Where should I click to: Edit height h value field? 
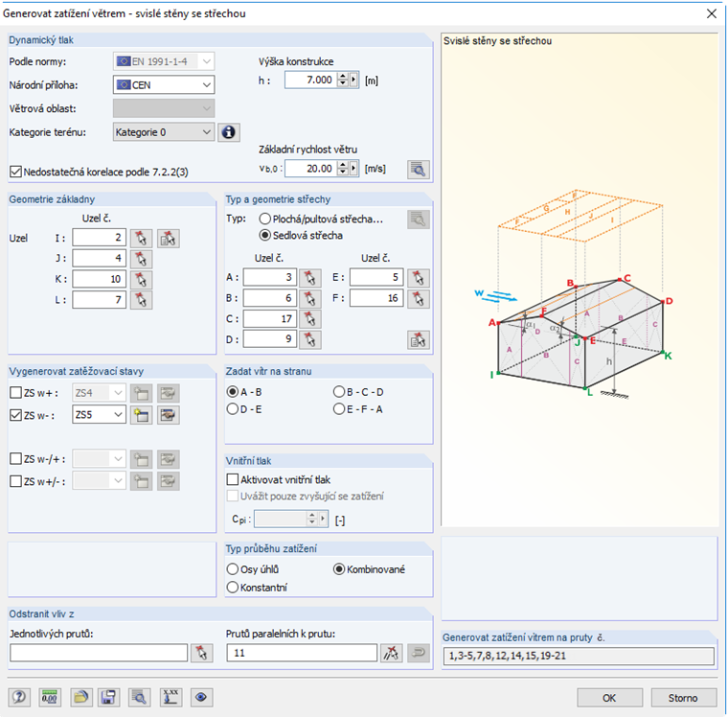point(311,80)
